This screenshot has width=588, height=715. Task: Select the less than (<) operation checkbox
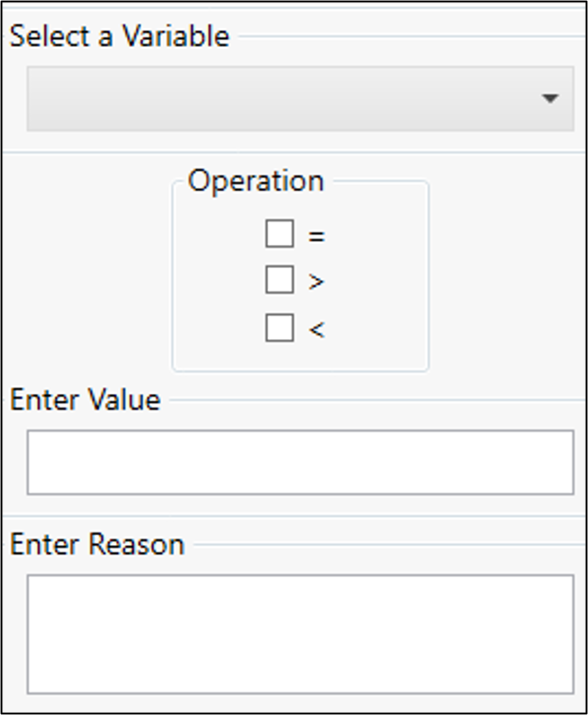tap(279, 328)
